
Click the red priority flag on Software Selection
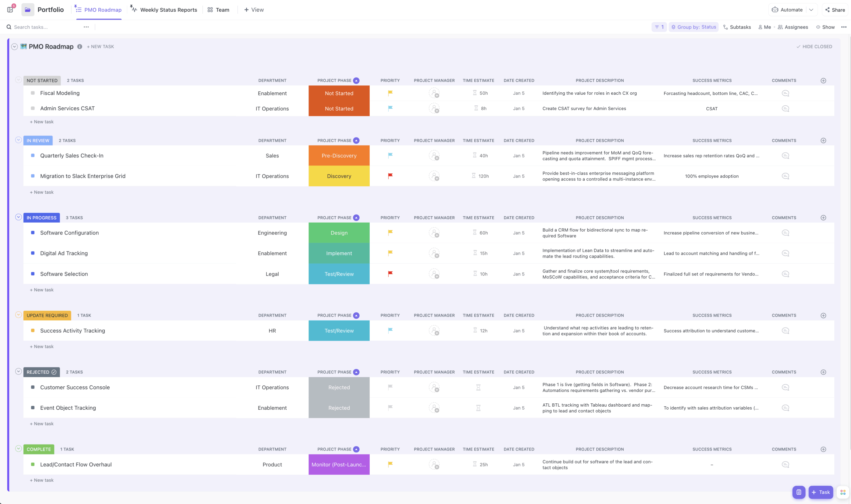[390, 274]
